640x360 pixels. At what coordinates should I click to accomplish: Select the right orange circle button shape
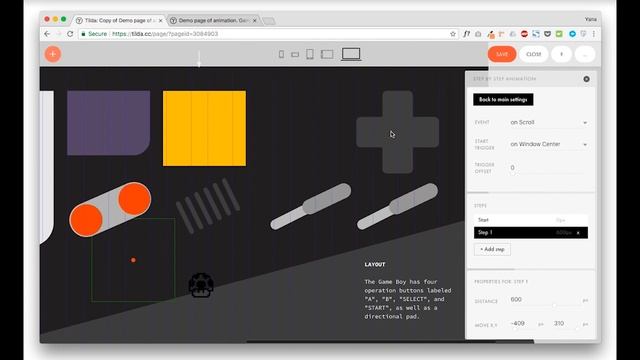tap(135, 199)
